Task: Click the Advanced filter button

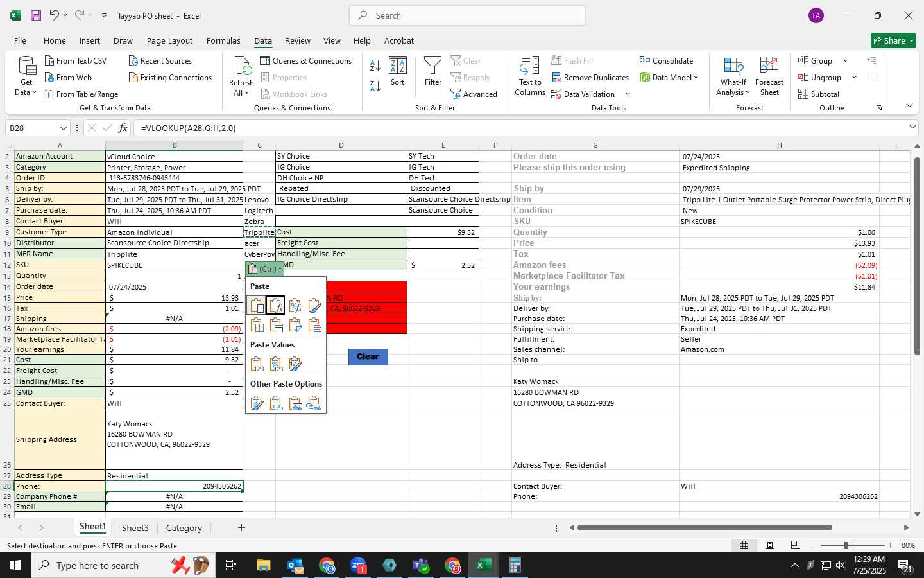Action: coord(474,94)
